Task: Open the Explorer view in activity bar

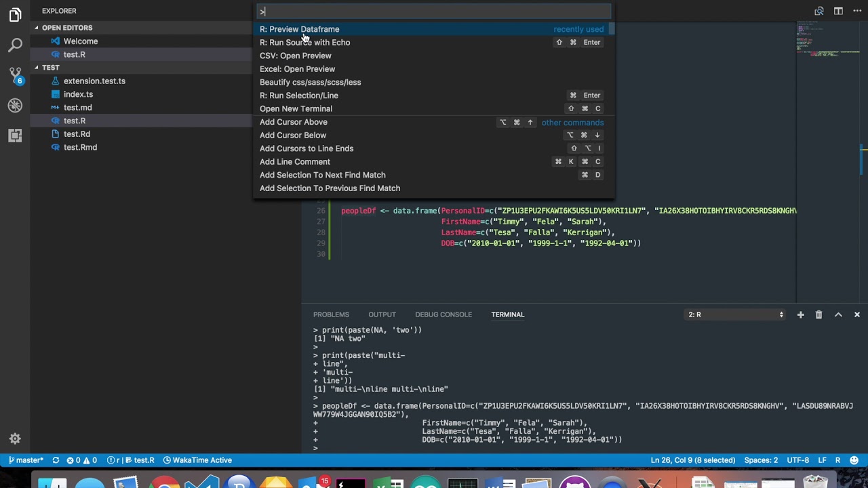Action: [15, 14]
